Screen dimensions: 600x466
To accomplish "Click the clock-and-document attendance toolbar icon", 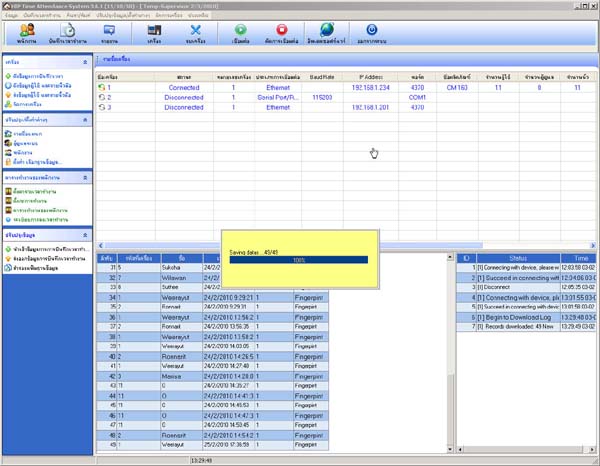I will [68, 31].
